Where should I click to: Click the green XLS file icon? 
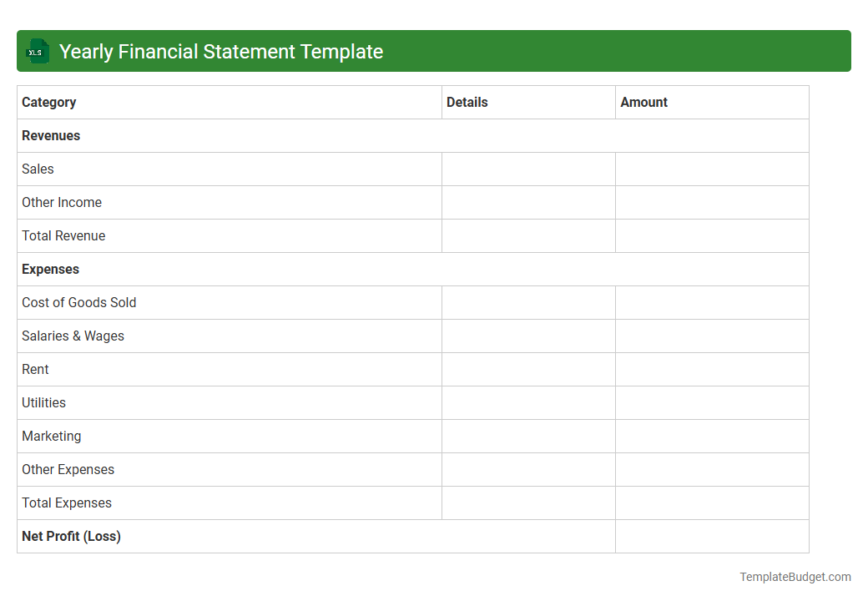37,51
